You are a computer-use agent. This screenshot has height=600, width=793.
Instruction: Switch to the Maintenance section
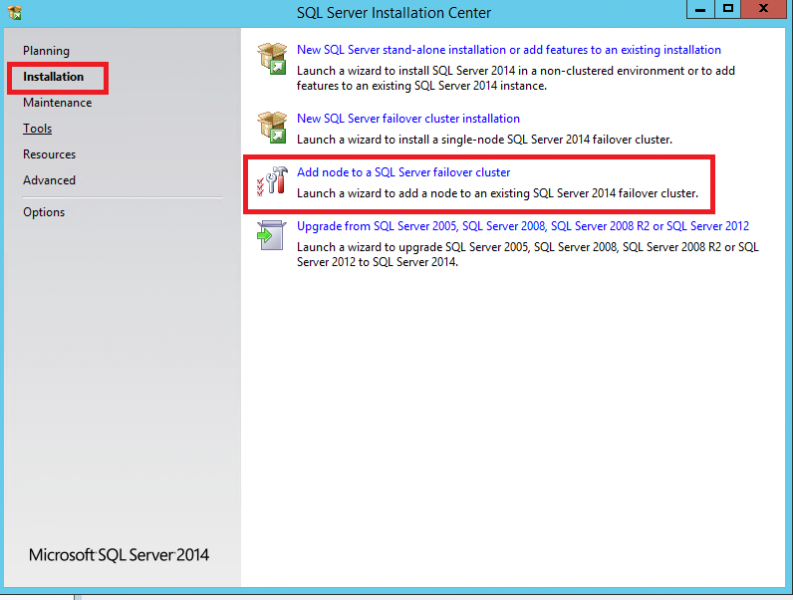click(x=57, y=103)
